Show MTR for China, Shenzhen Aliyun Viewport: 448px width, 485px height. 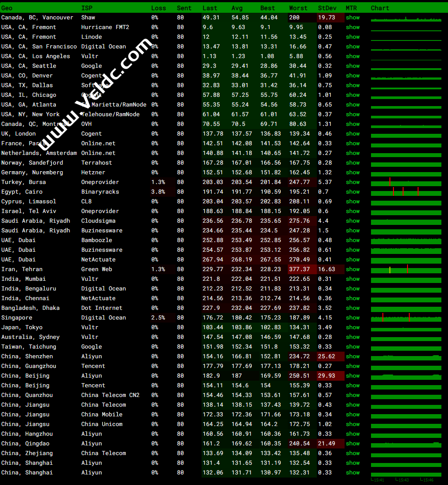pyautogui.click(x=353, y=356)
